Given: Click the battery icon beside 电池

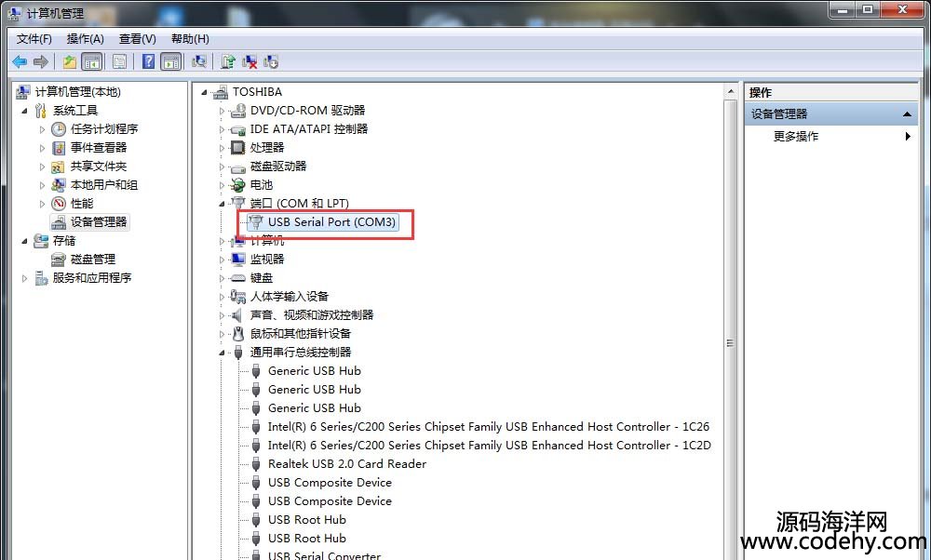Looking at the screenshot, I should (x=238, y=184).
